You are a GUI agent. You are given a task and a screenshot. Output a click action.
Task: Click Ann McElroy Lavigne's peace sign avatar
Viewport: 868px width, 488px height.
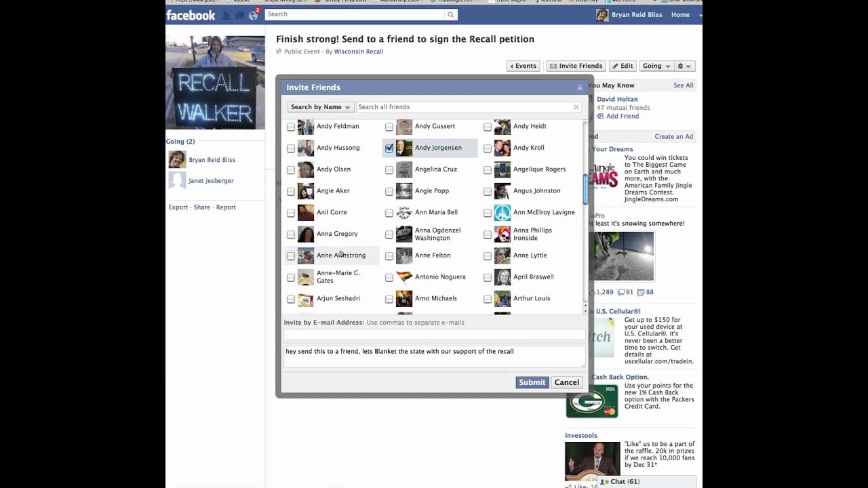(x=502, y=213)
